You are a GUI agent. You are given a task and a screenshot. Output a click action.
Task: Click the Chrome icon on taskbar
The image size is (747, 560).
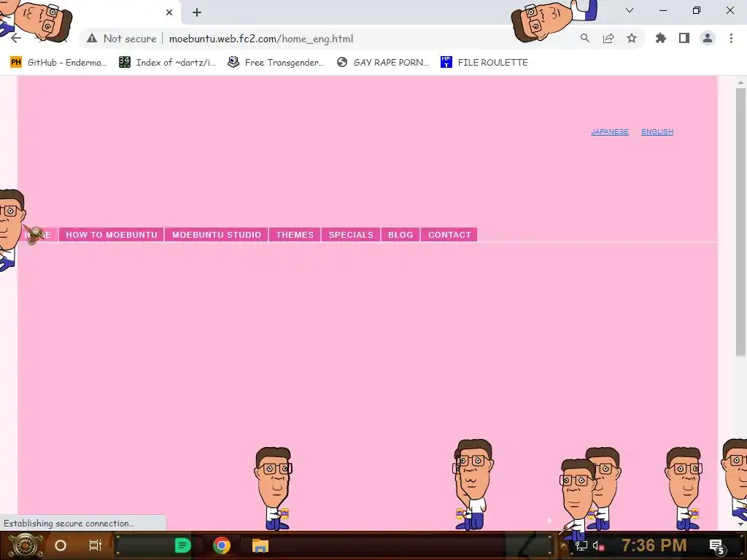[x=222, y=545]
